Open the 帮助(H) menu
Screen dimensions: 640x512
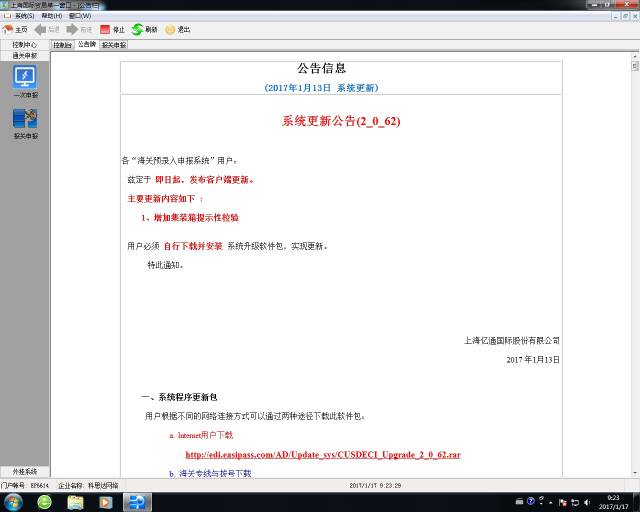tap(52, 16)
